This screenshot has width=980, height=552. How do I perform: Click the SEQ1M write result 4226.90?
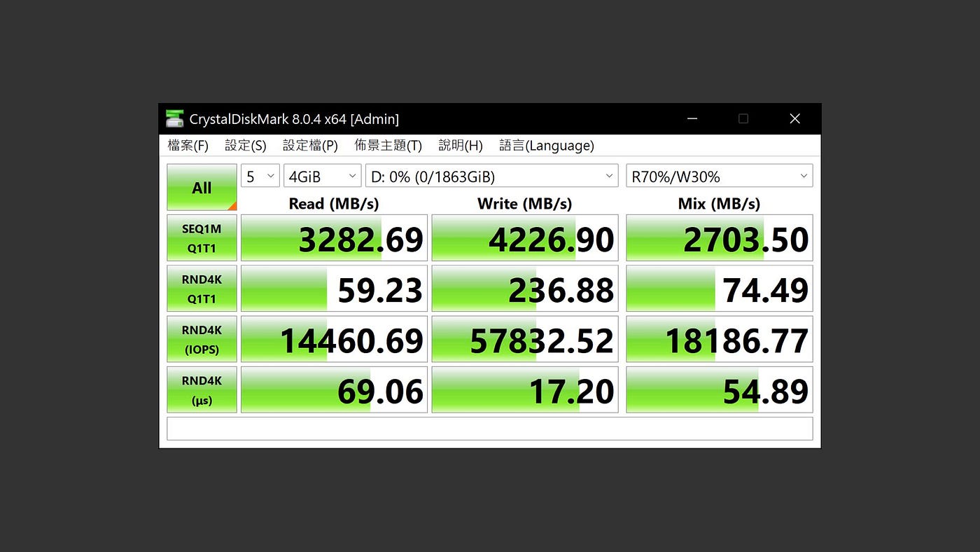click(x=525, y=238)
